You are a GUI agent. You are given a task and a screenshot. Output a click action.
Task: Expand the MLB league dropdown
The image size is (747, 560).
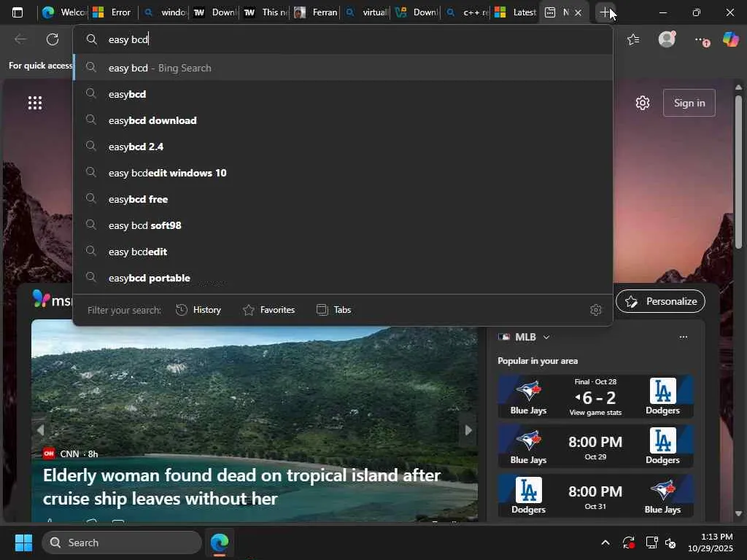point(546,337)
